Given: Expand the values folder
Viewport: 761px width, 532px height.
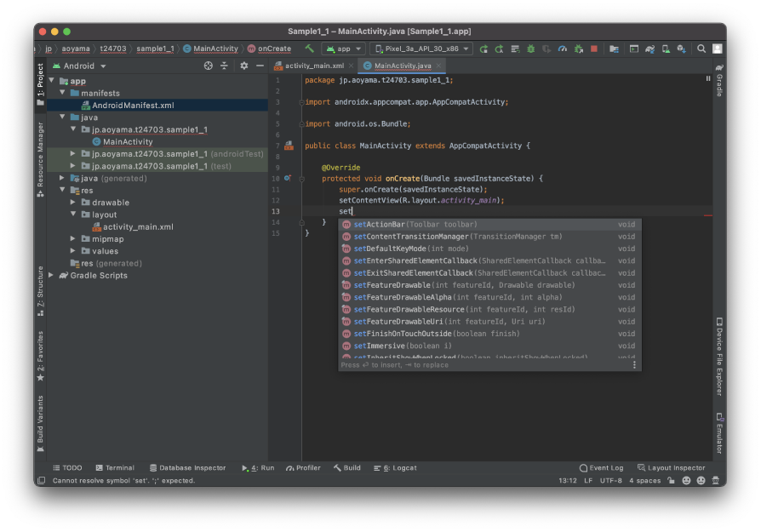Looking at the screenshot, I should click(x=73, y=250).
